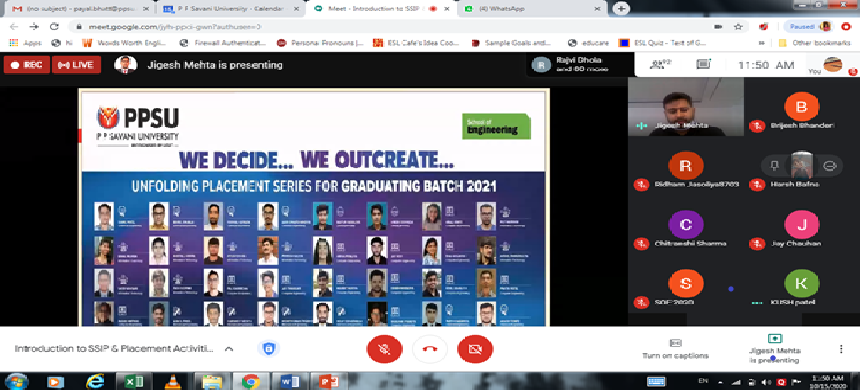The height and width of the screenshot is (390, 866).
Task: Toggle the turned-off camera button
Action: [475, 349]
